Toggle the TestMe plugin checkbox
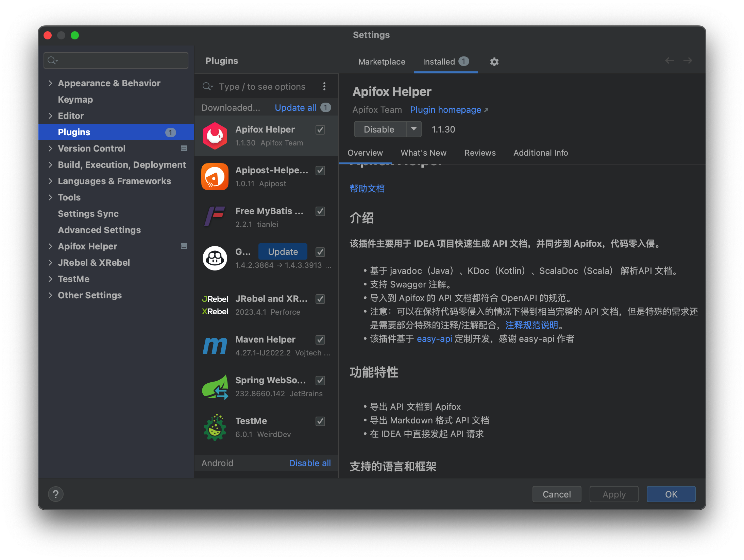This screenshot has height=560, width=744. point(320,421)
